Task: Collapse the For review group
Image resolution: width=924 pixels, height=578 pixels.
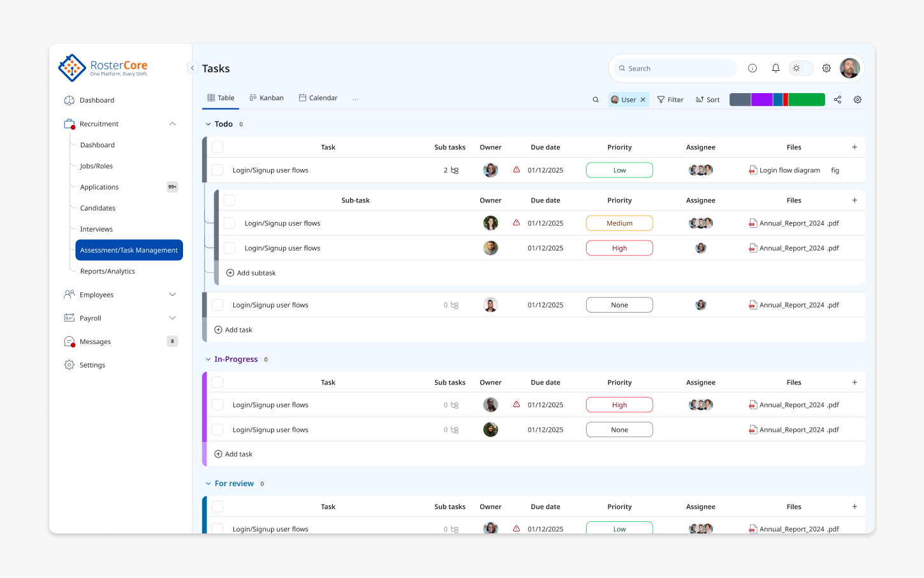Action: pyautogui.click(x=208, y=484)
